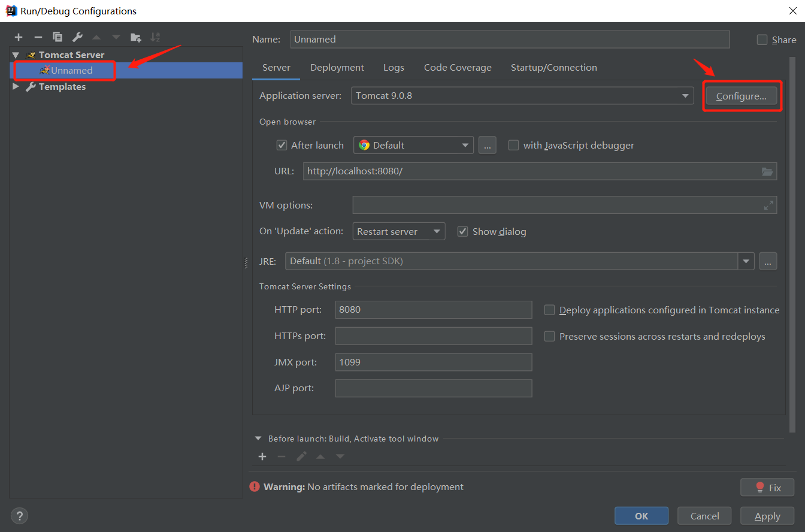Open edit templates with the wrench icon
The height and width of the screenshot is (532, 805).
coord(77,37)
